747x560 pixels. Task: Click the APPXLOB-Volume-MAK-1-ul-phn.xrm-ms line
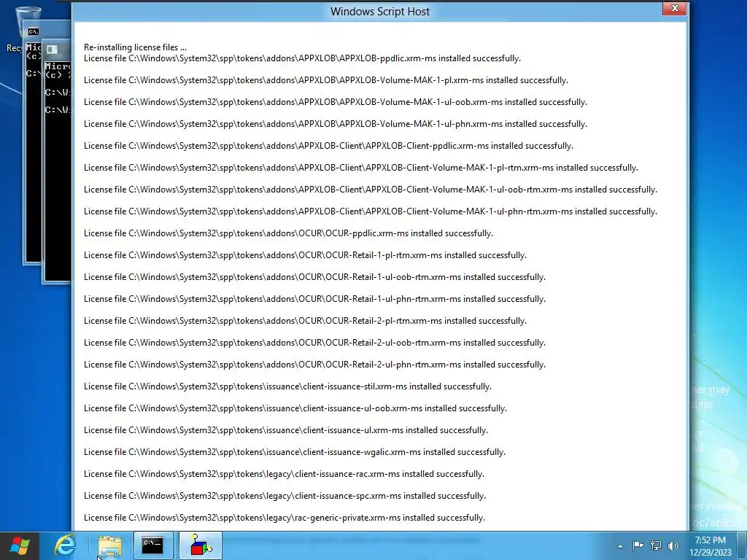(x=336, y=124)
